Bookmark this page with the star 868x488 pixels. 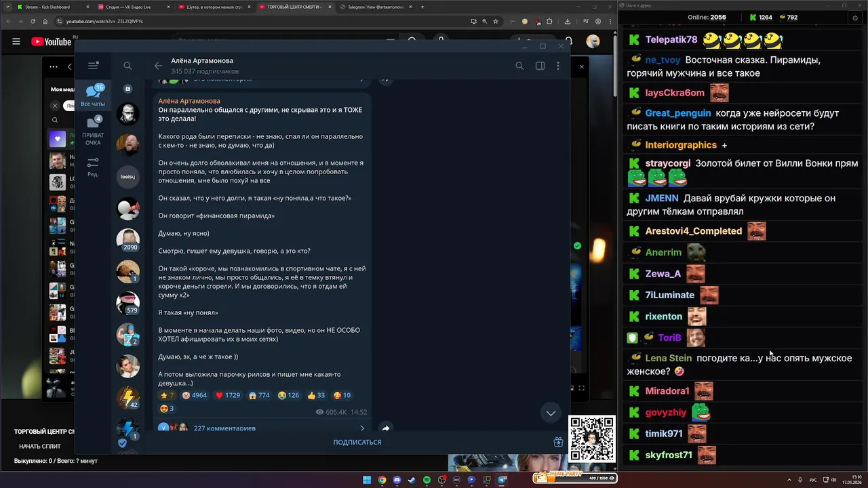(x=496, y=21)
